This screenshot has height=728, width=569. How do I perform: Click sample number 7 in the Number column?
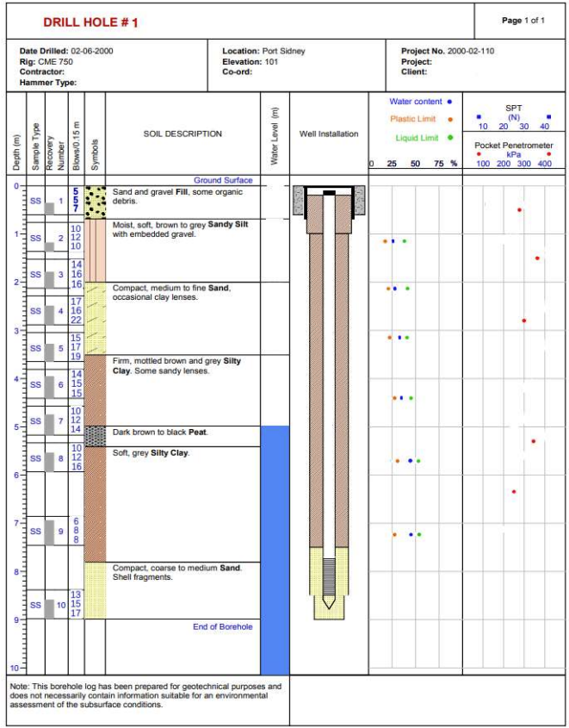coord(61,421)
